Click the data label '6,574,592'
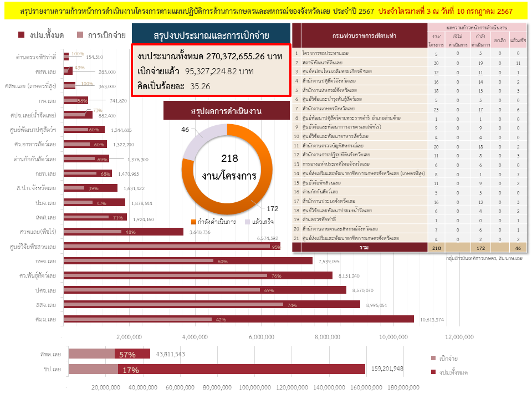 (267, 238)
